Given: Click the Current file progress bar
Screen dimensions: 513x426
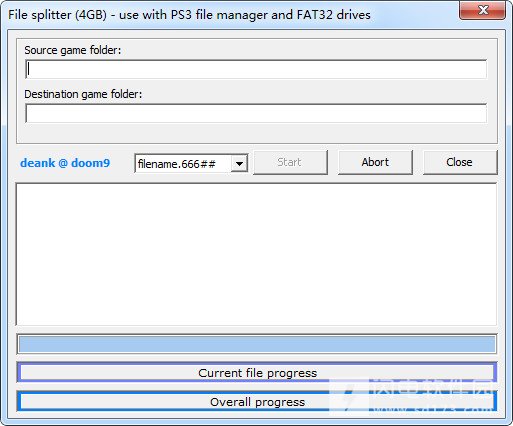Looking at the screenshot, I should coord(257,372).
